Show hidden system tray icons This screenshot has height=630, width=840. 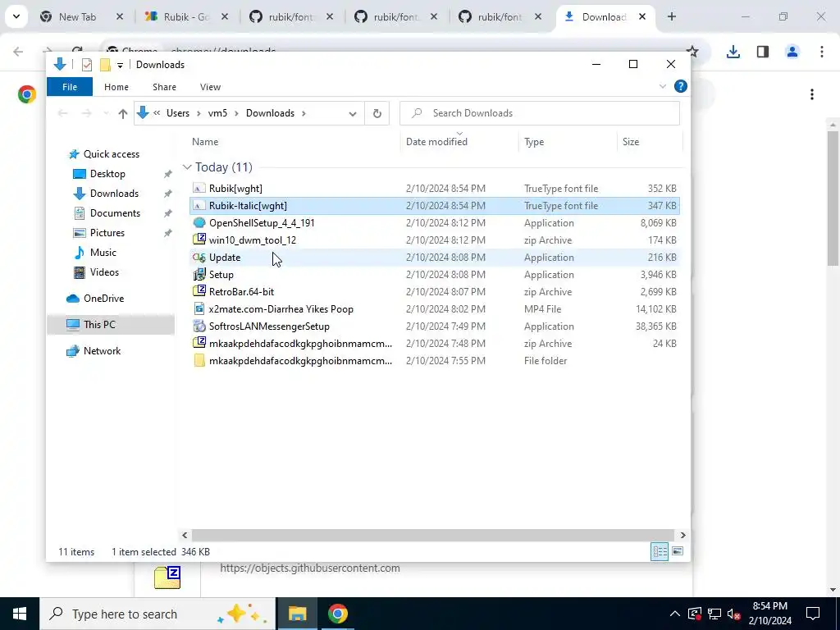675,614
